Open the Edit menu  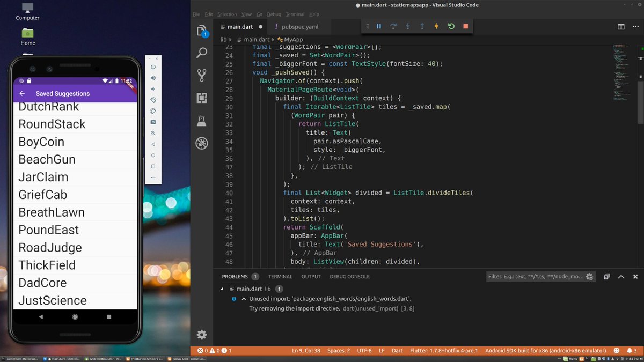coord(209,14)
